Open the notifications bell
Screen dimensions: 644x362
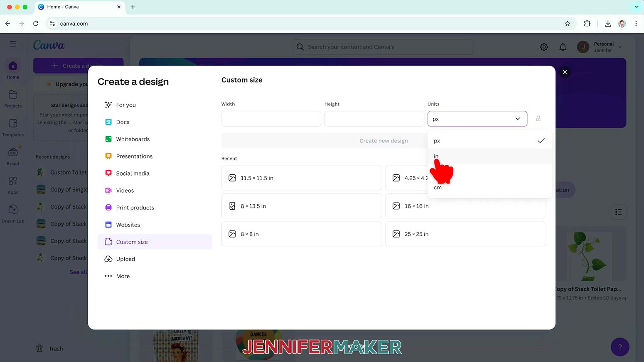(563, 47)
